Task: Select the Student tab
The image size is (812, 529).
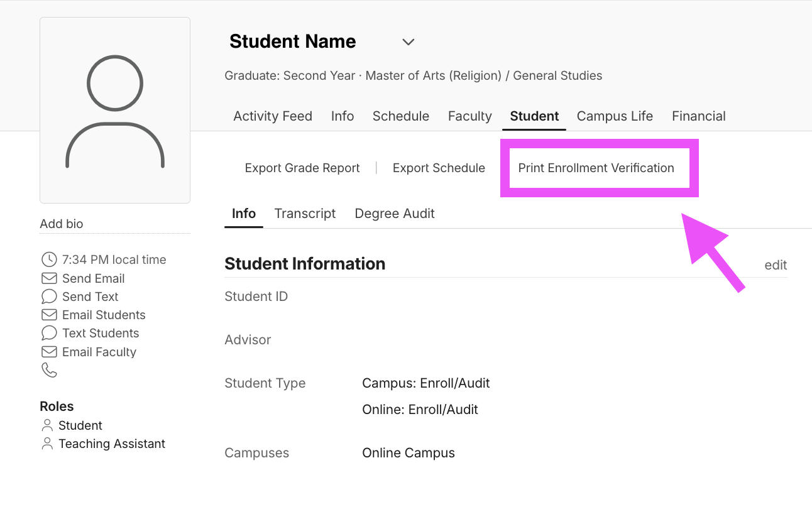Action: 535,116
